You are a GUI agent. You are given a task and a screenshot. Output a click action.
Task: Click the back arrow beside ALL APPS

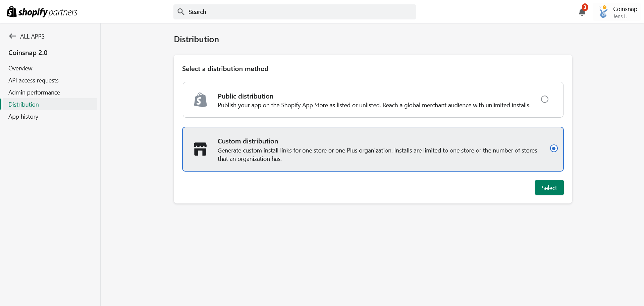pyautogui.click(x=12, y=36)
